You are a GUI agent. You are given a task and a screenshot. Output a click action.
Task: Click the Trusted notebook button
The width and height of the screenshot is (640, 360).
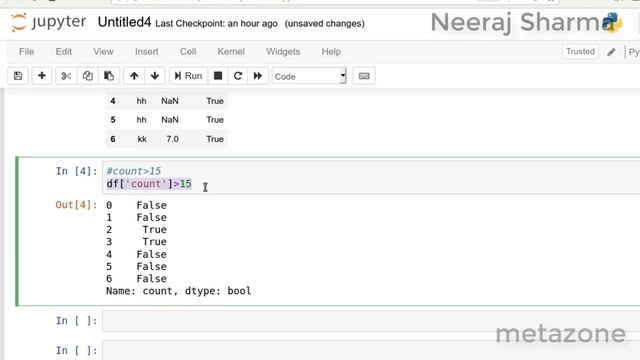tap(580, 51)
